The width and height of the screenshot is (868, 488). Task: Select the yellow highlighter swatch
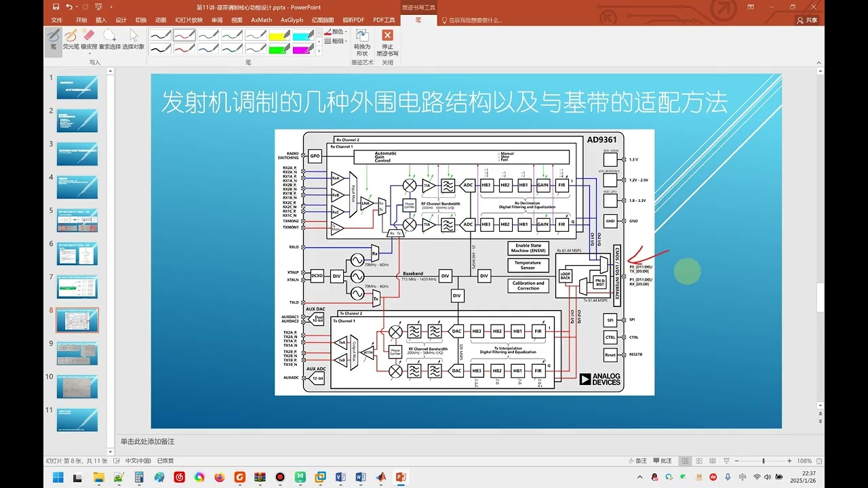point(279,35)
